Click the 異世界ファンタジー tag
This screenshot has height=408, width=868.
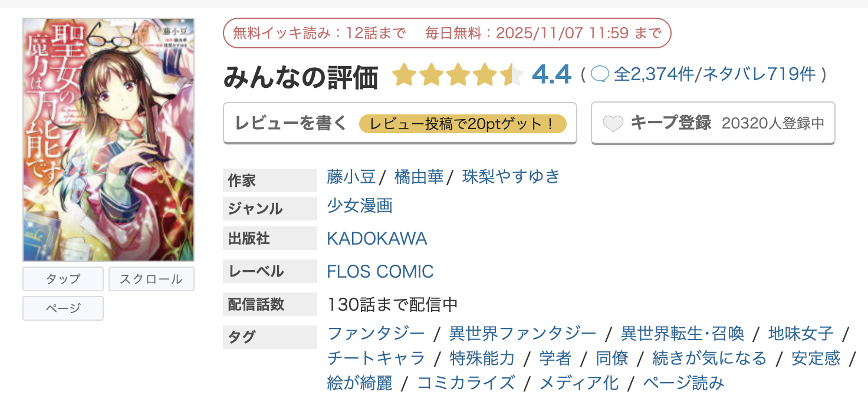tap(522, 334)
